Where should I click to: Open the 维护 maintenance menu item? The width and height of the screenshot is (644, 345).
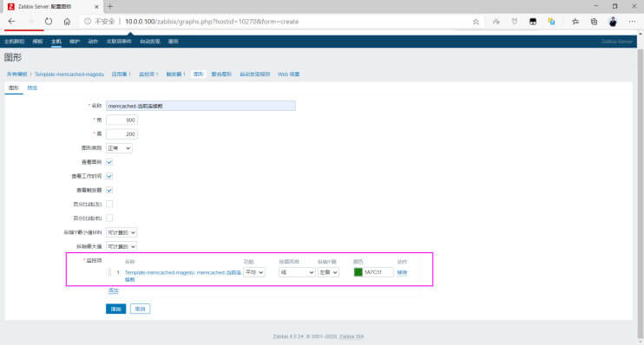tap(75, 42)
